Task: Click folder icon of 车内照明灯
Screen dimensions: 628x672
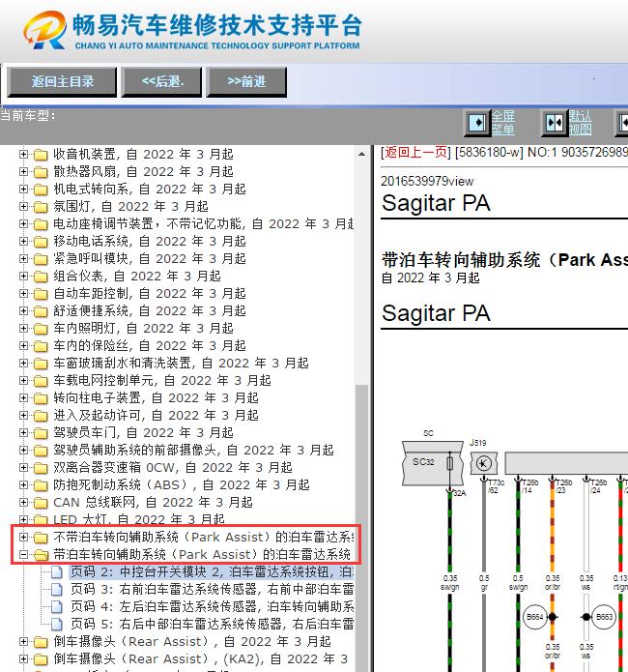Action: tap(41, 329)
